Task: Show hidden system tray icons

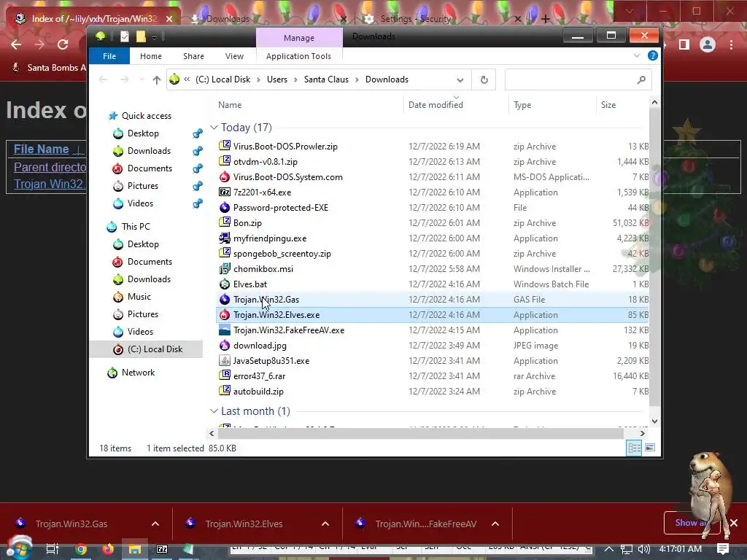Action: coord(609,549)
